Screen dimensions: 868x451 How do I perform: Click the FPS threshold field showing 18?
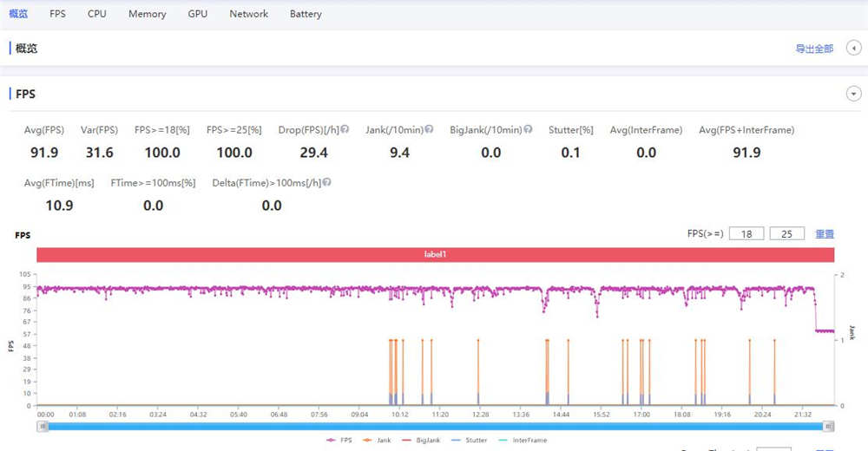click(x=746, y=233)
